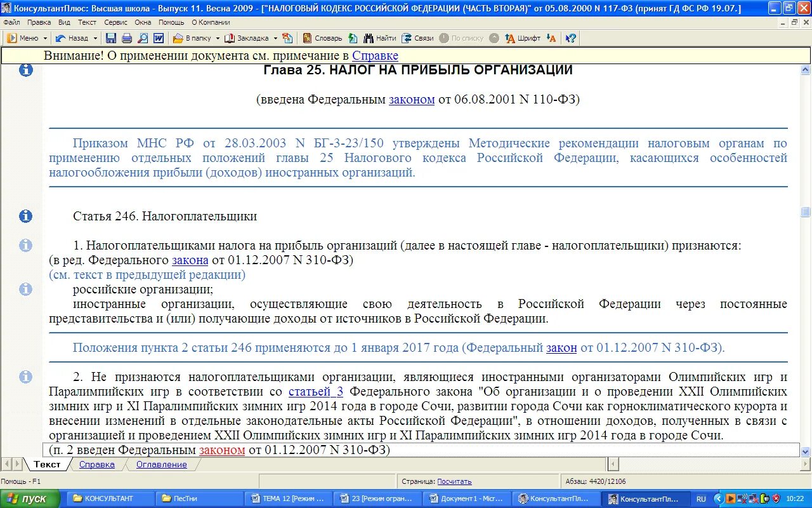Show document links via Связи
Image resolution: width=812 pixels, height=508 pixels.
point(417,38)
